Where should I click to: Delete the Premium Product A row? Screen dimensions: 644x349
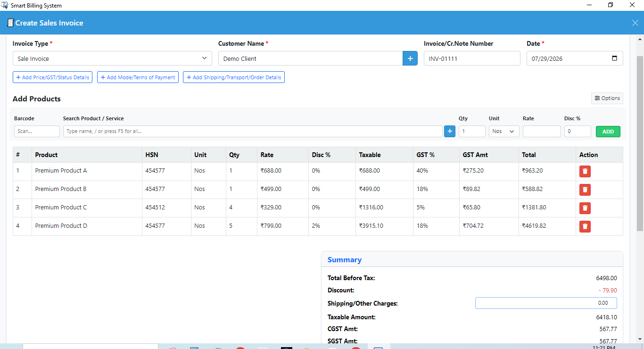[x=585, y=171]
